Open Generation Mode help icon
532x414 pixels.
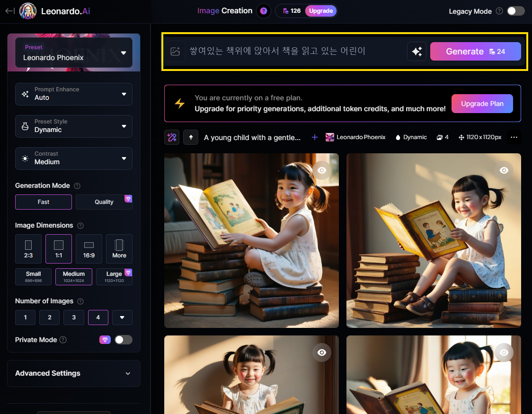77,186
